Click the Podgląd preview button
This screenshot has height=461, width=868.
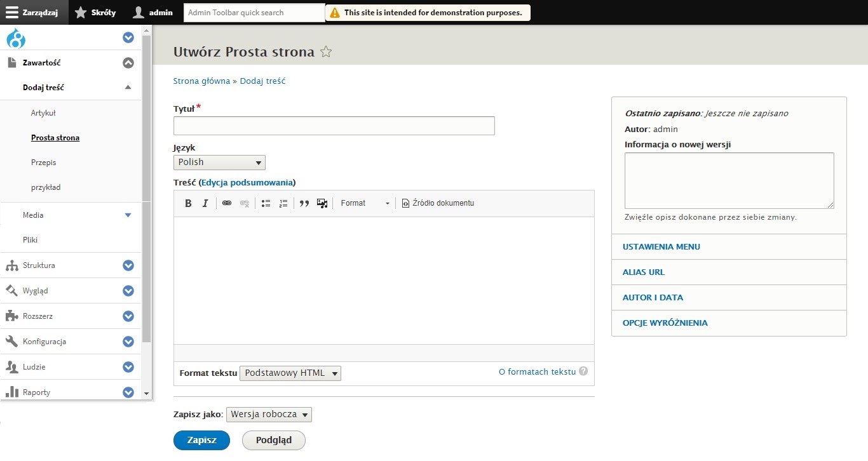click(274, 440)
